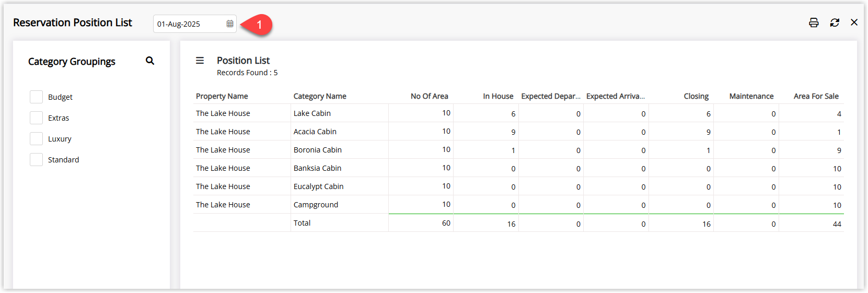The image size is (868, 293).
Task: Check the Luxury grouping box
Action: coord(36,139)
